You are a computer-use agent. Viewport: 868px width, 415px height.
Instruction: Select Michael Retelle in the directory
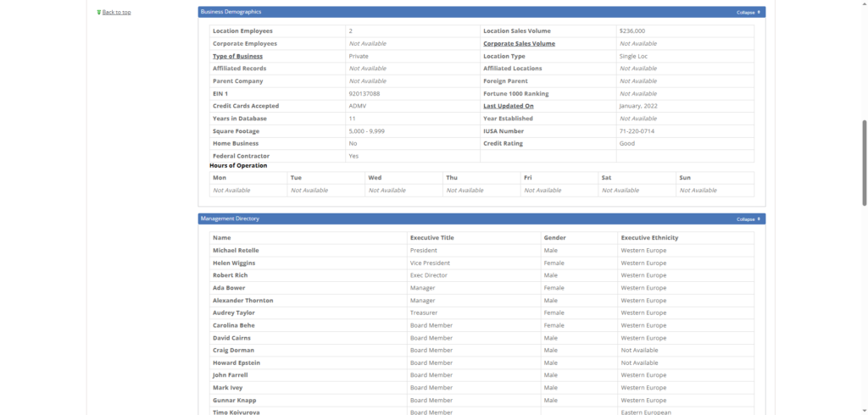[236, 251]
